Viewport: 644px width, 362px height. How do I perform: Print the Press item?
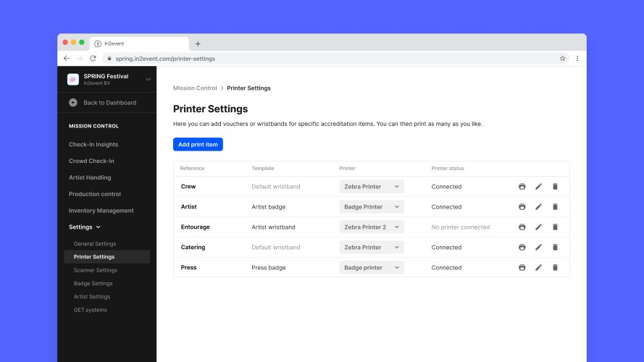point(522,268)
